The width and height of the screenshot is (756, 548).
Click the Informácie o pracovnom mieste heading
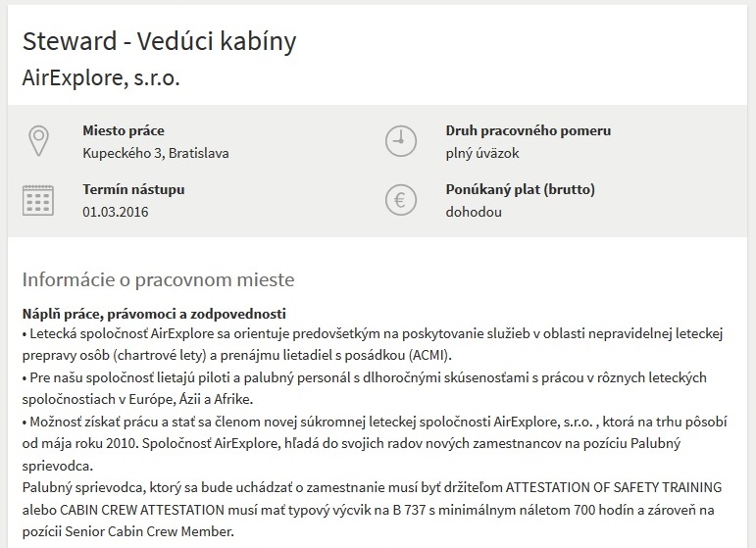(158, 280)
